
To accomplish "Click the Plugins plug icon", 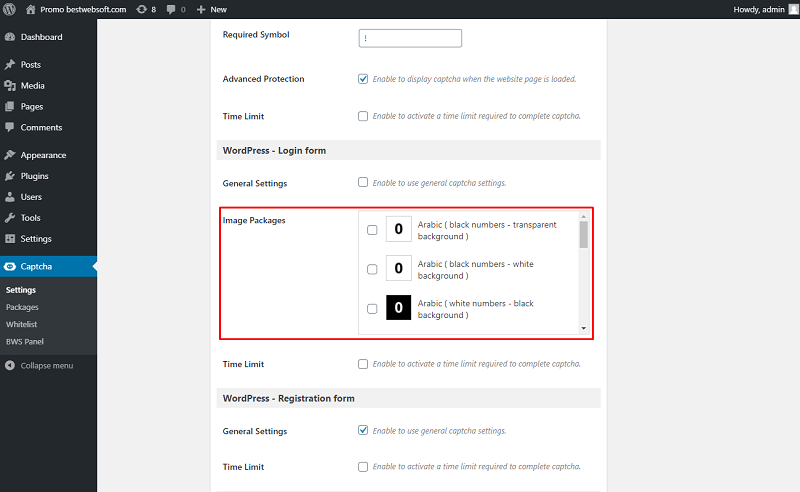I will 10,176.
